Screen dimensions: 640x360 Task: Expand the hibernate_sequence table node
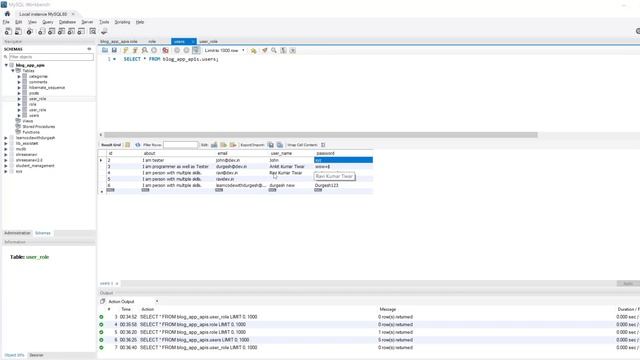click(x=19, y=88)
